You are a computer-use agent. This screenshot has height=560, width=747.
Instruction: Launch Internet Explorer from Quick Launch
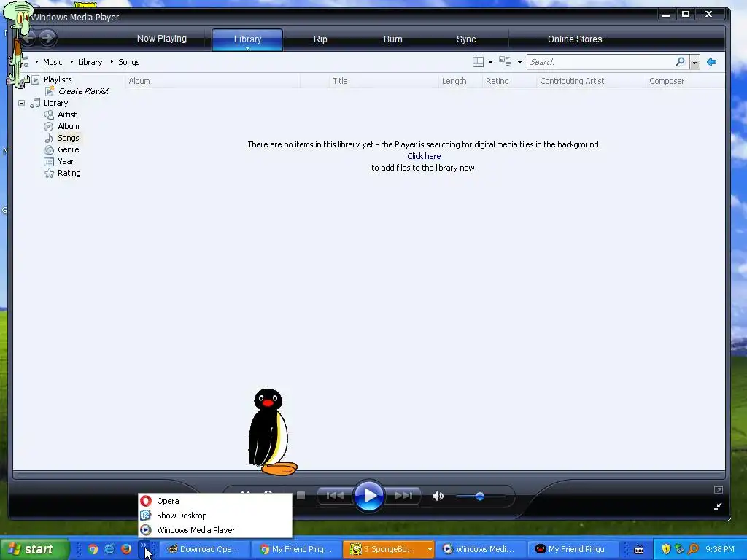click(109, 549)
